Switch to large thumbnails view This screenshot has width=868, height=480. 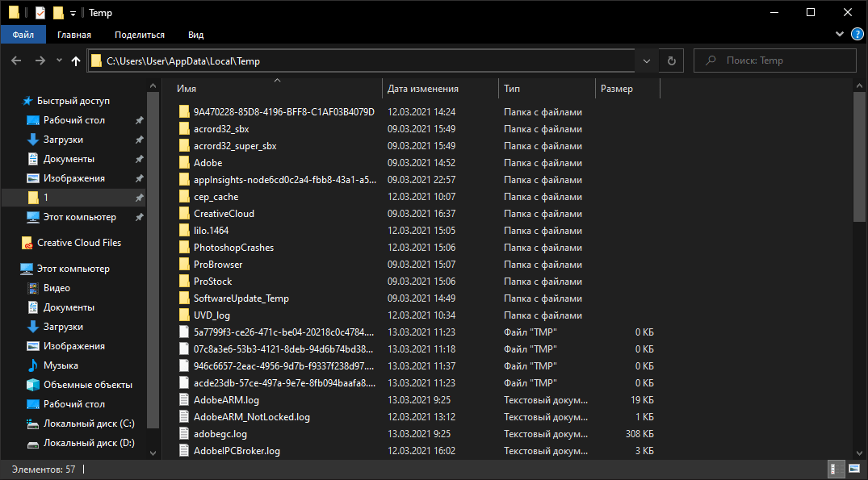point(855,469)
